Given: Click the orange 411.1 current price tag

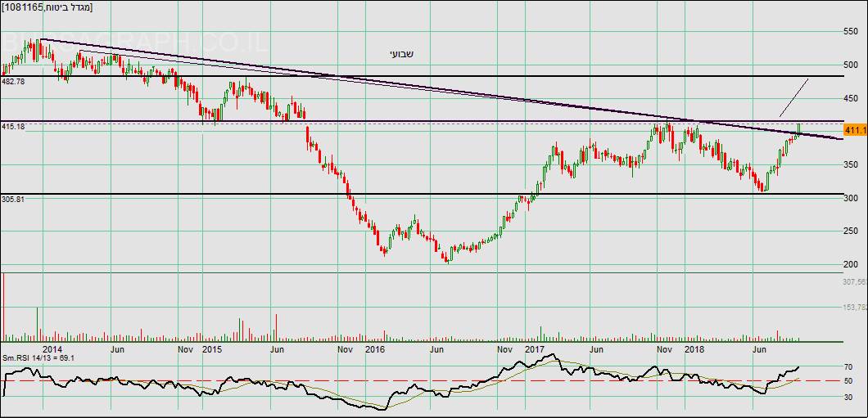Looking at the screenshot, I should coord(854,130).
